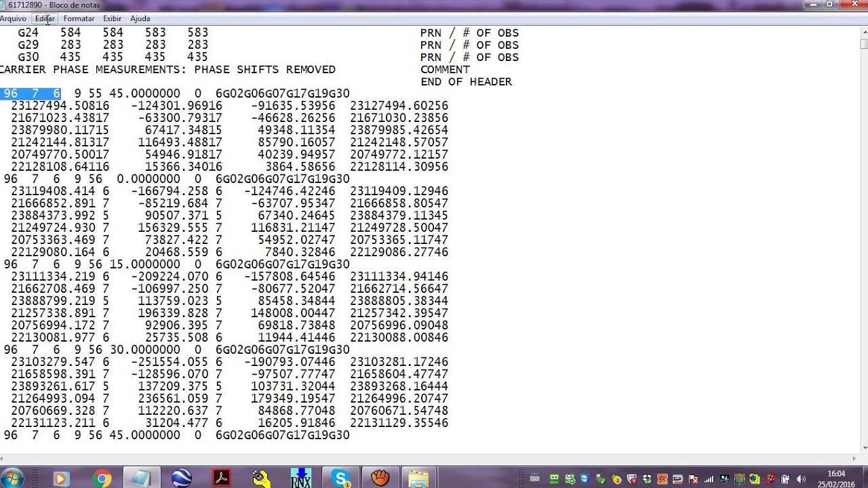
Task: Click the vertical scrollbar thumb
Action: (863, 44)
